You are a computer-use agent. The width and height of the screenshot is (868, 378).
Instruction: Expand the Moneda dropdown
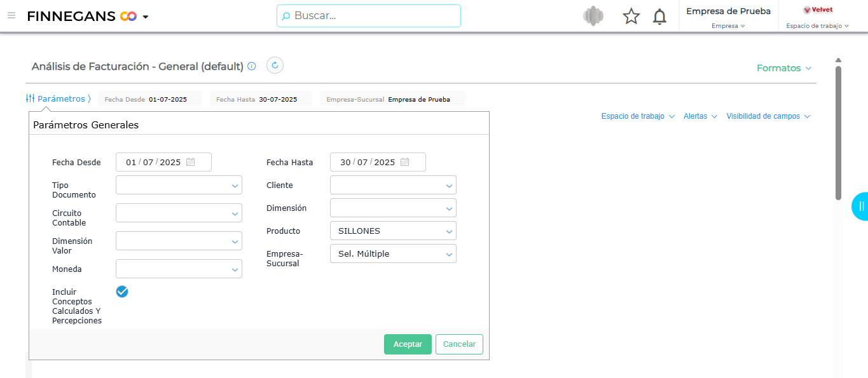179,269
